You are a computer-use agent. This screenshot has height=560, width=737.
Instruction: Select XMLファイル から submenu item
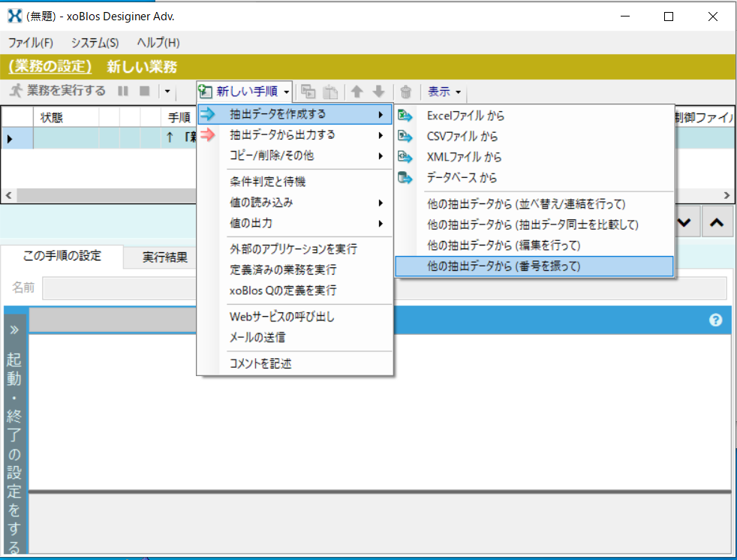[534, 157]
